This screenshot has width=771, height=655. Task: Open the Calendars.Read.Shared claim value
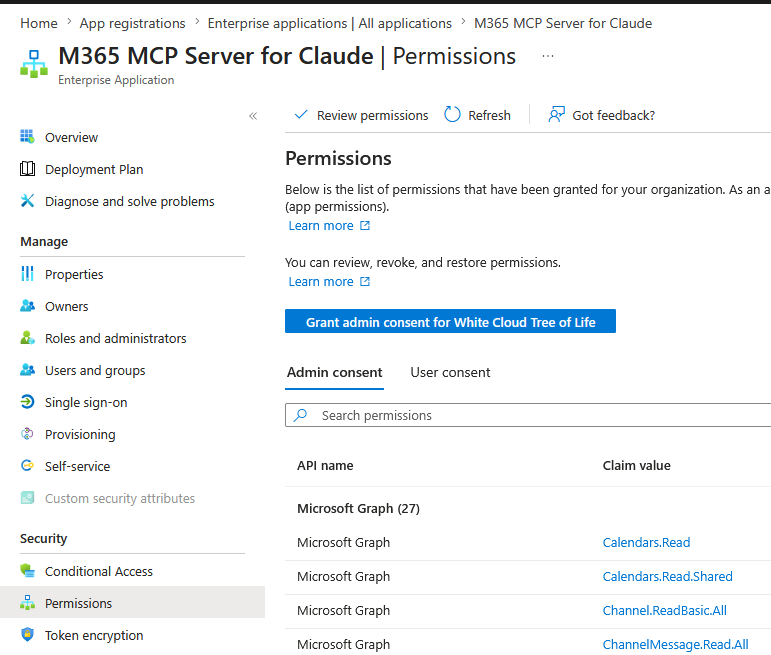pos(667,576)
